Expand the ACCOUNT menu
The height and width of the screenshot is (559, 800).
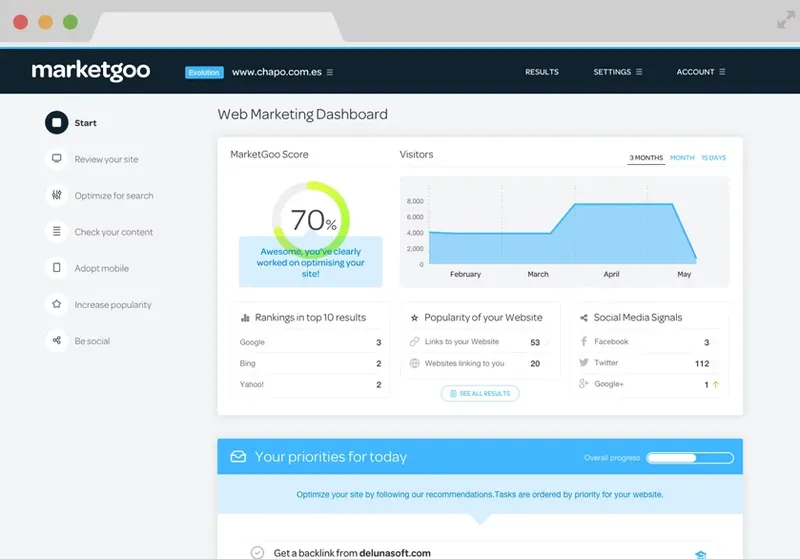coord(701,72)
